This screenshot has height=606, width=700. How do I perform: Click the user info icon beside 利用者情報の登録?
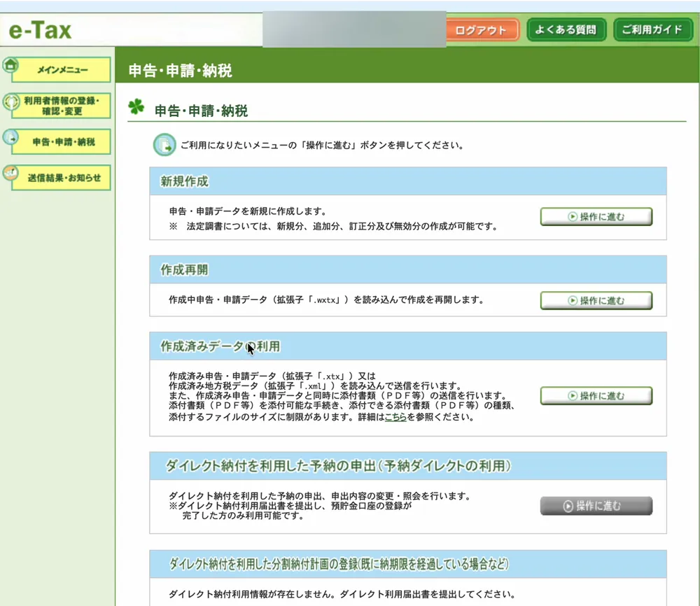[11, 102]
